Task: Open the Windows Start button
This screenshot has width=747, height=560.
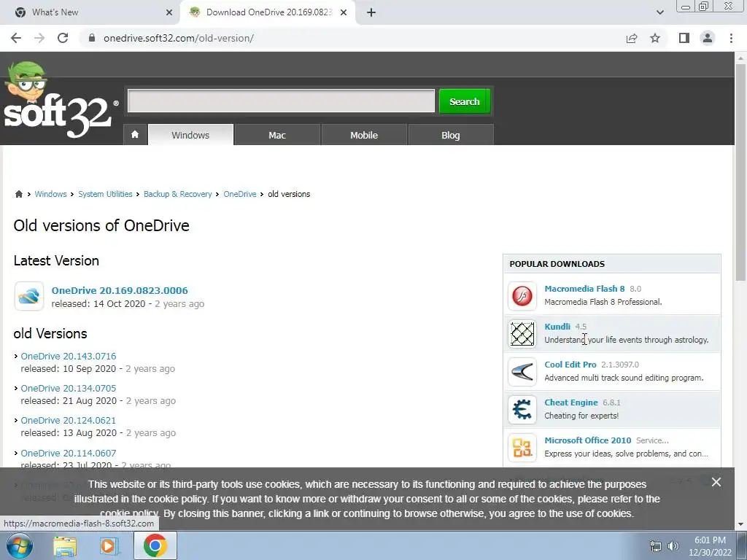Action: tap(20, 545)
